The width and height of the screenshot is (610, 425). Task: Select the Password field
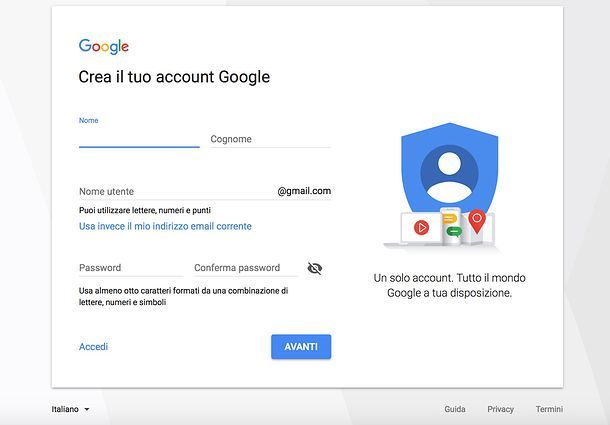(131, 268)
